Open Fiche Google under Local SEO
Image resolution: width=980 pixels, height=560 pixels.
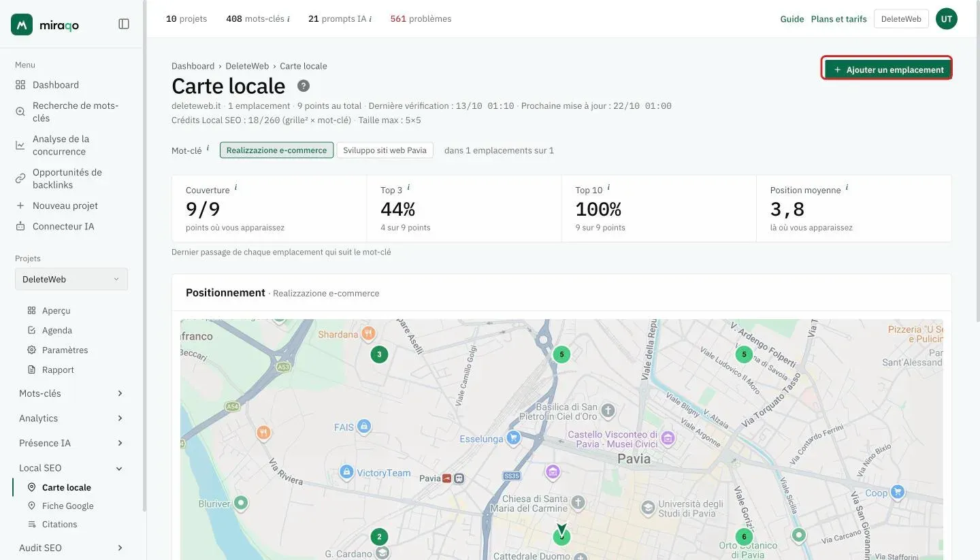click(x=67, y=506)
